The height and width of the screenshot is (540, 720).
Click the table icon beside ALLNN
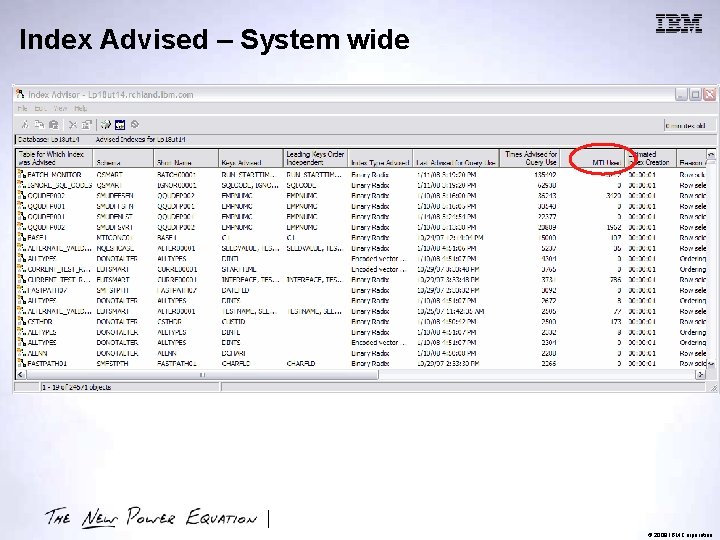(x=22, y=353)
